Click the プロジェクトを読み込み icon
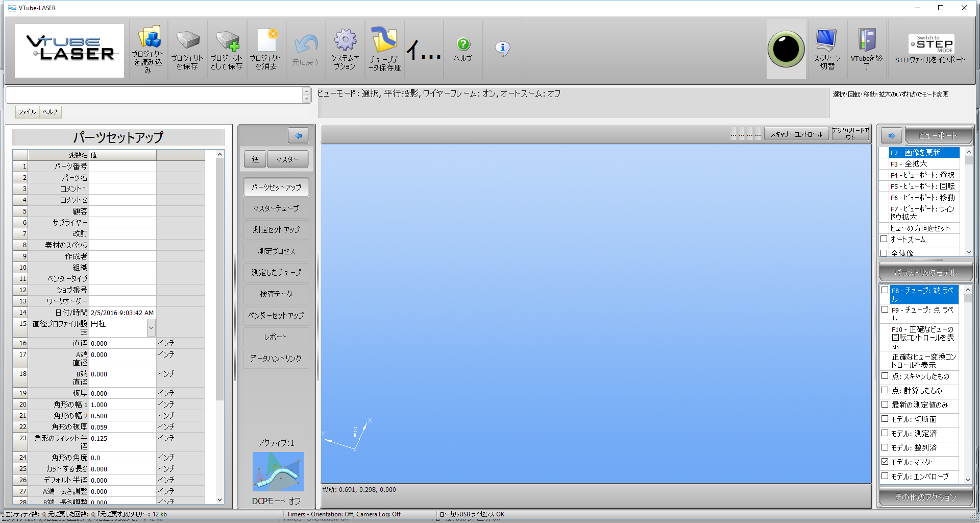The height and width of the screenshot is (523, 980). tap(149, 38)
